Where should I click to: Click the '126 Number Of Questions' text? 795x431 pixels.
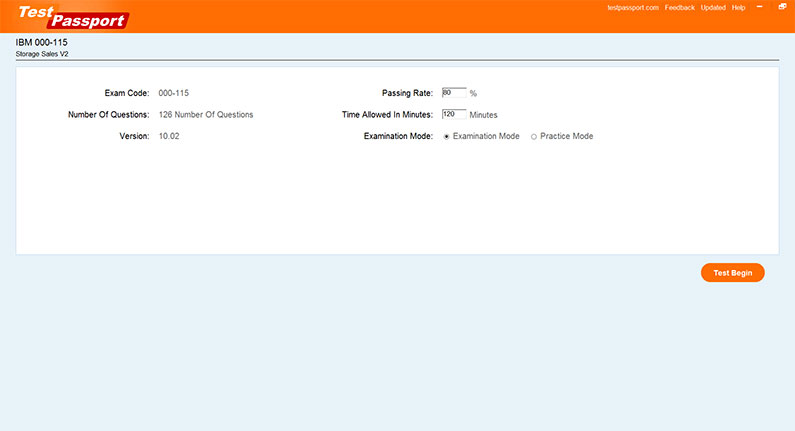point(206,115)
